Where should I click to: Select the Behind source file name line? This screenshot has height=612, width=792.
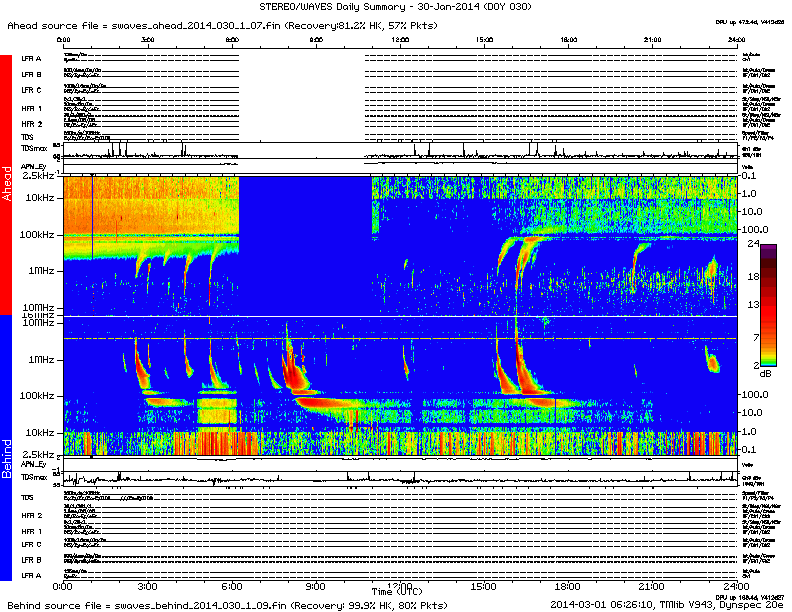(x=227, y=605)
